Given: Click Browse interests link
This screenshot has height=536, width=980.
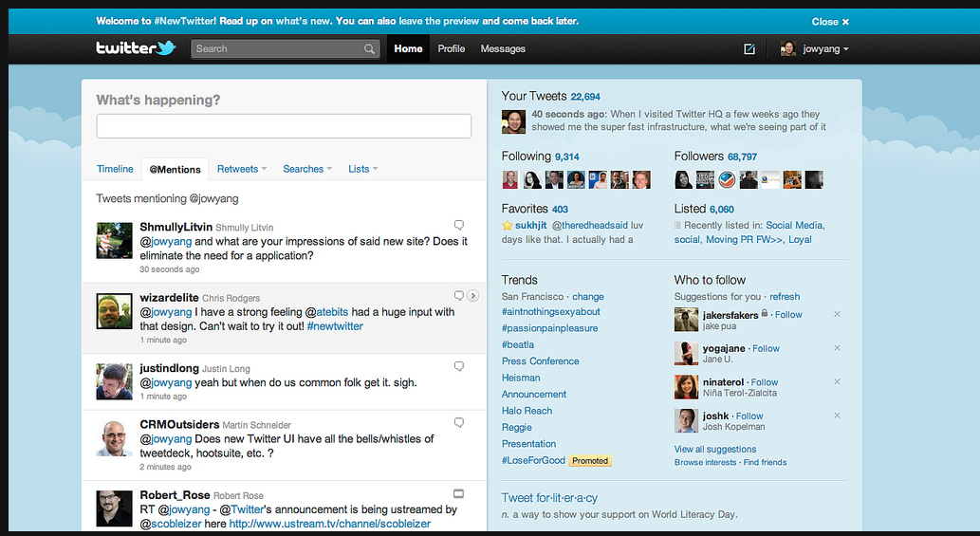Looking at the screenshot, I should tap(705, 462).
